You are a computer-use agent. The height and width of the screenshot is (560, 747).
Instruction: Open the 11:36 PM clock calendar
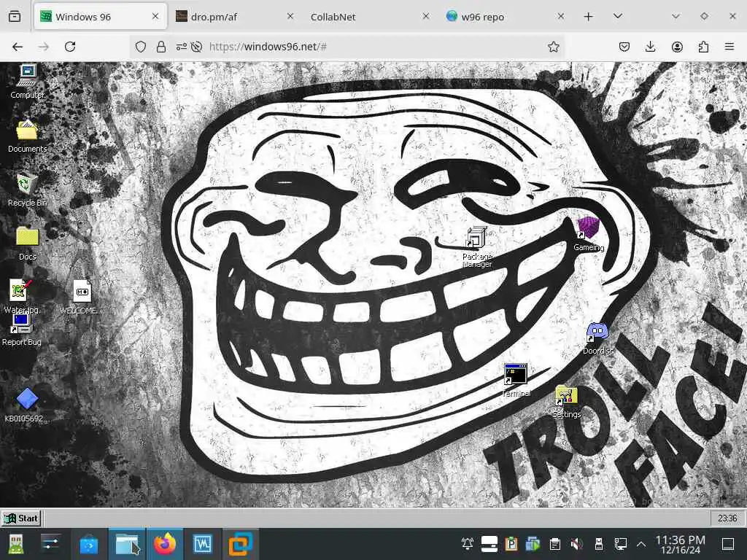pyautogui.click(x=681, y=544)
